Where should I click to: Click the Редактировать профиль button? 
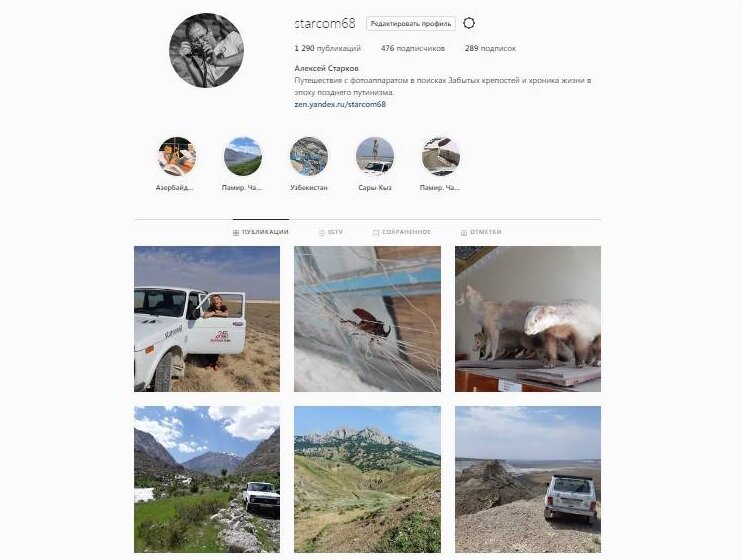(410, 24)
